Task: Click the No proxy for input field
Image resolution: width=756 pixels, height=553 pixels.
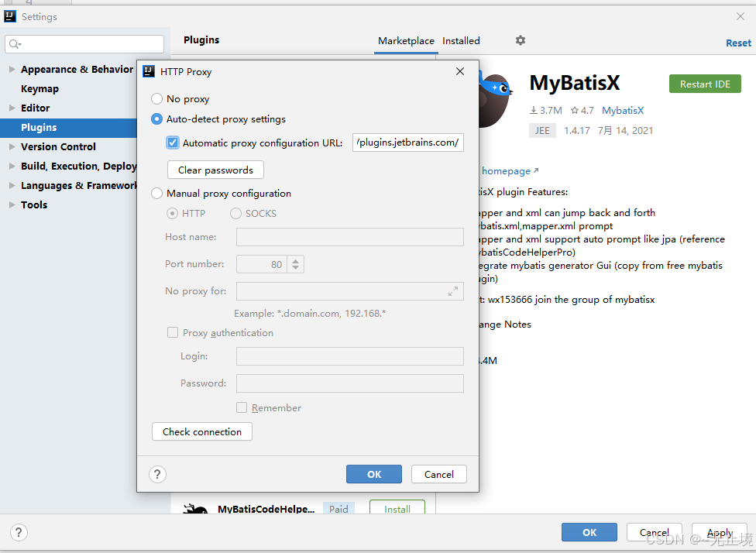Action: pos(350,291)
